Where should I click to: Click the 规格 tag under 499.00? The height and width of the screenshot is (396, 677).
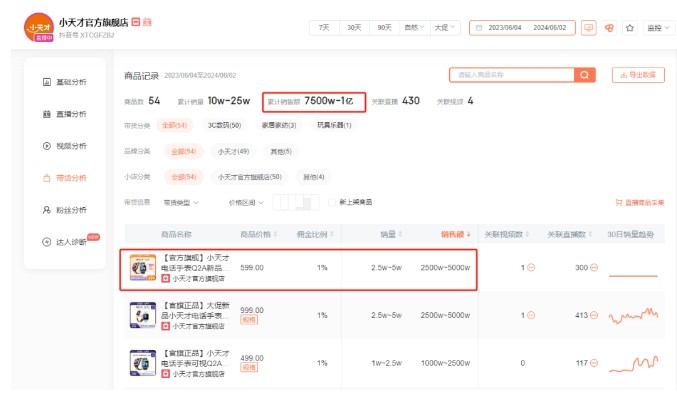click(x=249, y=367)
